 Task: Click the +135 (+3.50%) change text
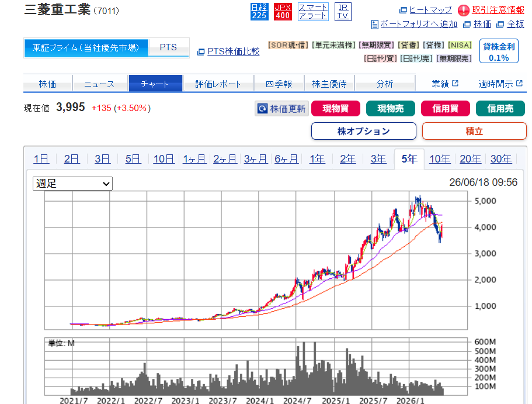point(121,108)
